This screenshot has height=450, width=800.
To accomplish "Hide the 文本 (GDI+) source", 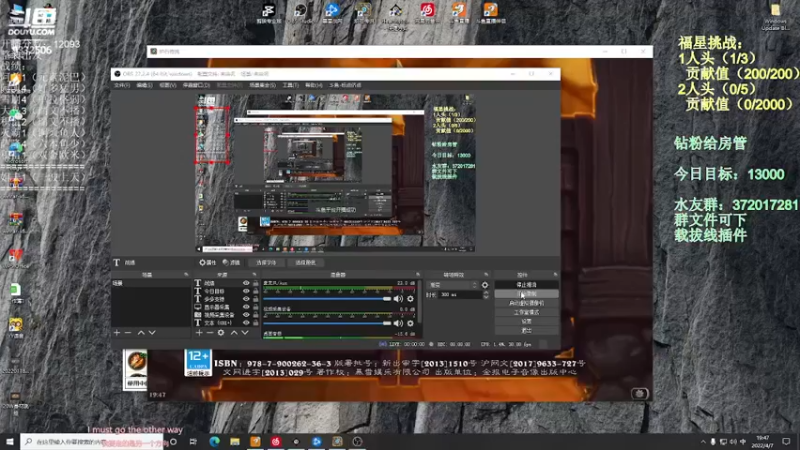I will [x=246, y=322].
